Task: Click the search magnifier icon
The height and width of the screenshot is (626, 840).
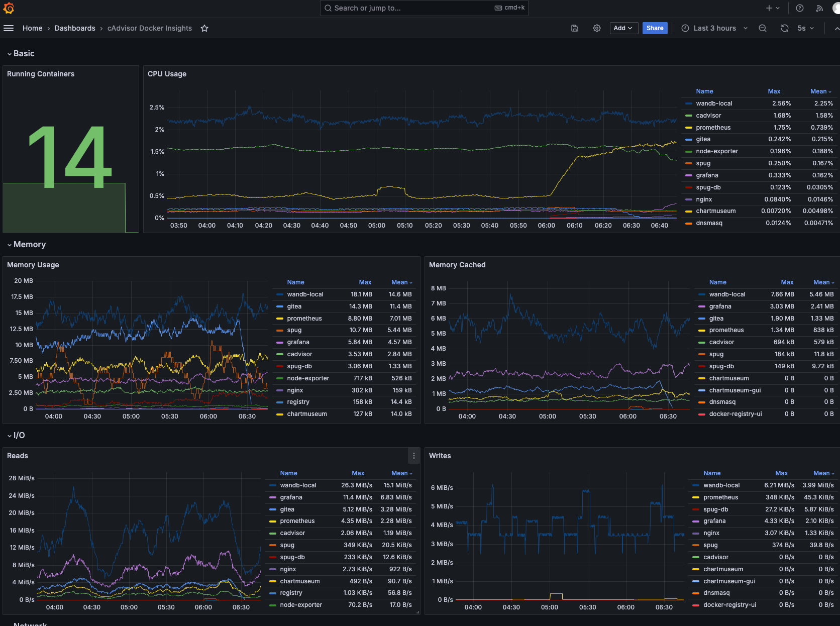Action: 328,8
